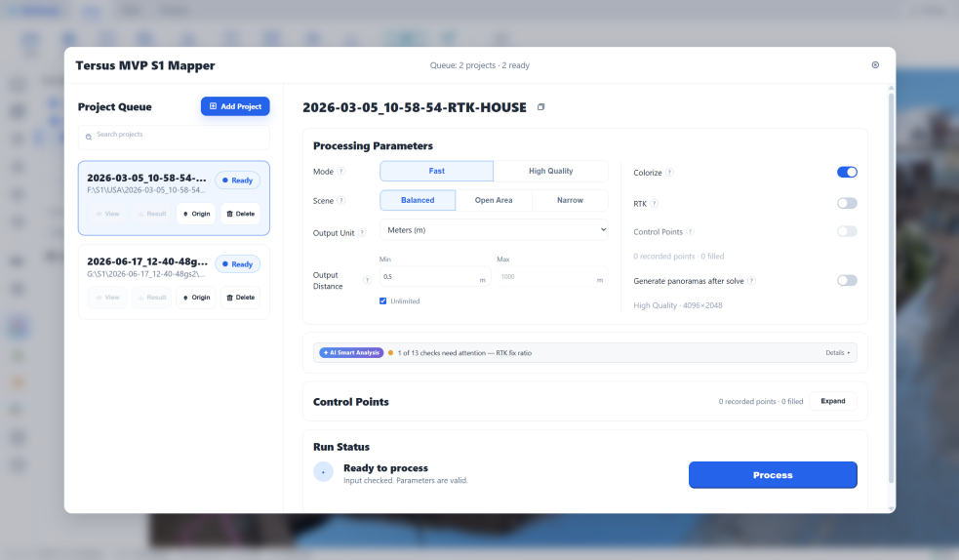Click help icon next to Generate panoramas
The height and width of the screenshot is (560, 959).
[x=751, y=281]
